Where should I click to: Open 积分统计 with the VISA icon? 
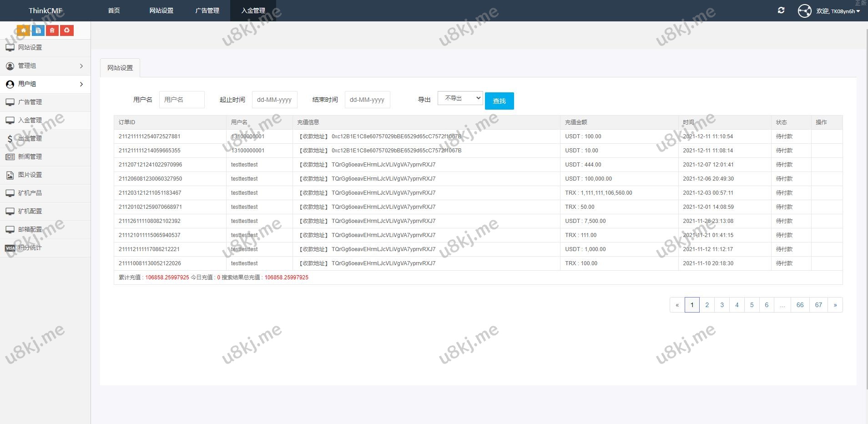[x=30, y=248]
